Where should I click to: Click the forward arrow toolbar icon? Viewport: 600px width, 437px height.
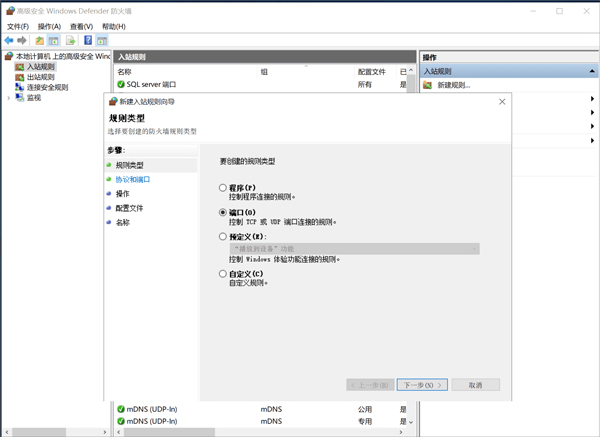22,40
